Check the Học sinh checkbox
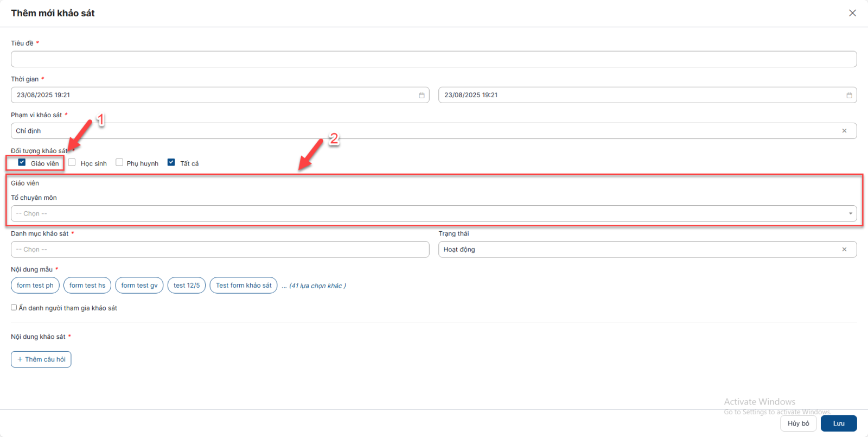Viewport: 868px width, 437px height. tap(72, 162)
